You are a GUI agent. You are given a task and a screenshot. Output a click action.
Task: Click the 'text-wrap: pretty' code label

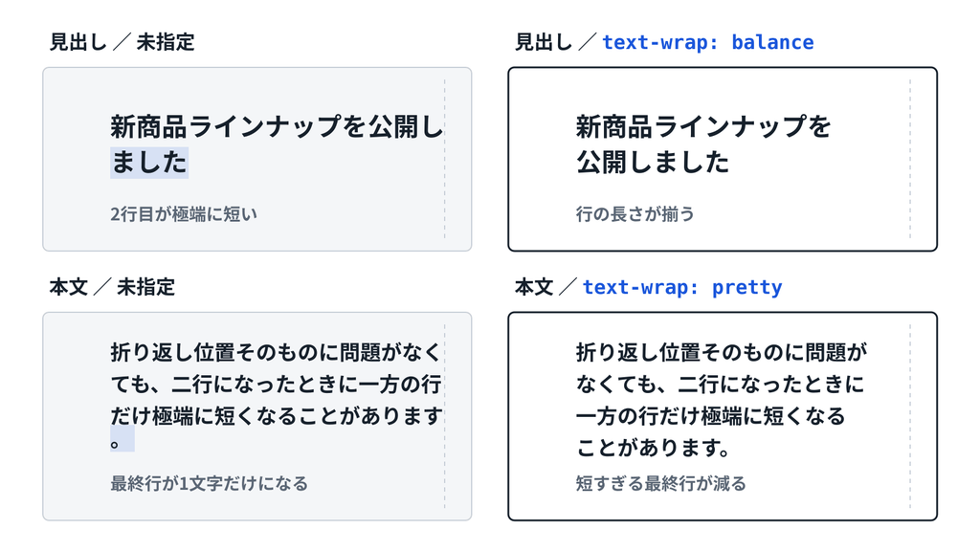coord(681,287)
